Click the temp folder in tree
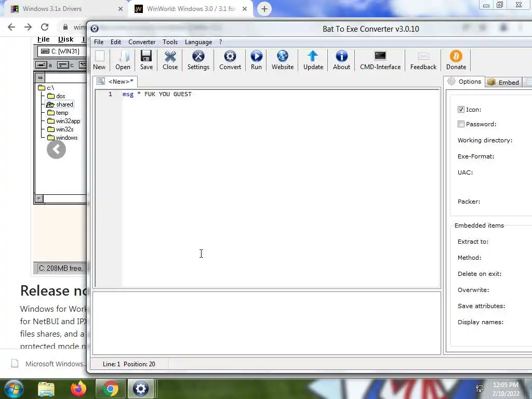The image size is (532, 399). (x=58, y=113)
